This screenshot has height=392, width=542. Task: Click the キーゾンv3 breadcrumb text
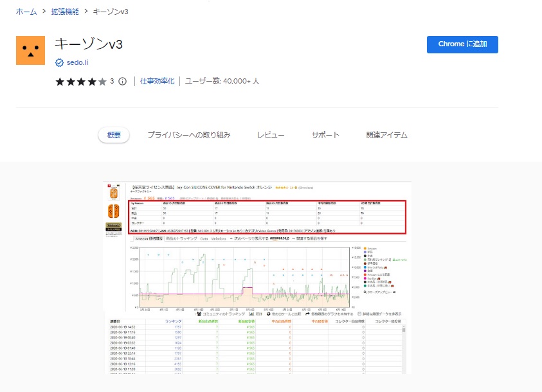[x=111, y=12]
